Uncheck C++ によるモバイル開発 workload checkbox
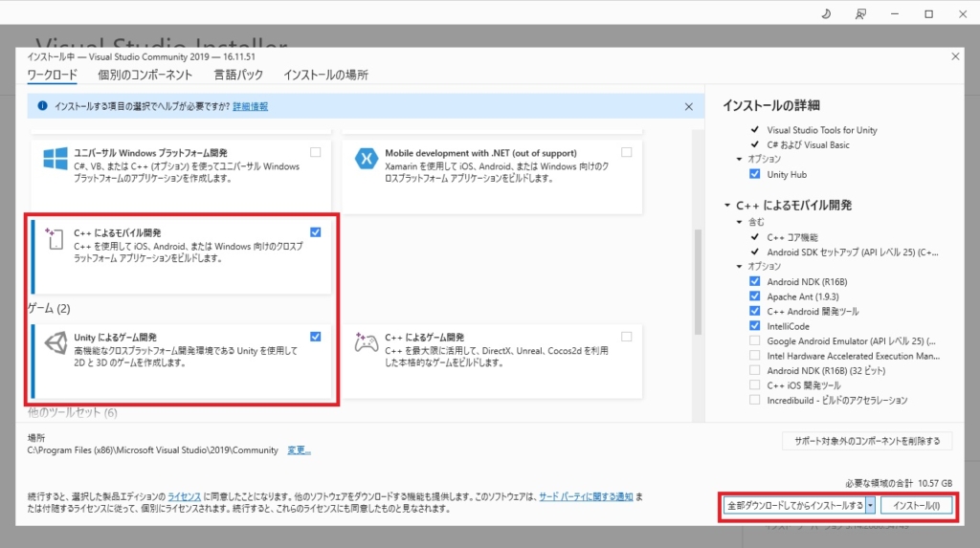 pos(316,231)
